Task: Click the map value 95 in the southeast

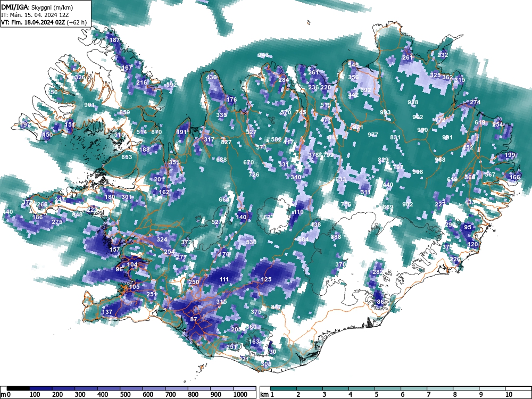Action: click(468, 227)
